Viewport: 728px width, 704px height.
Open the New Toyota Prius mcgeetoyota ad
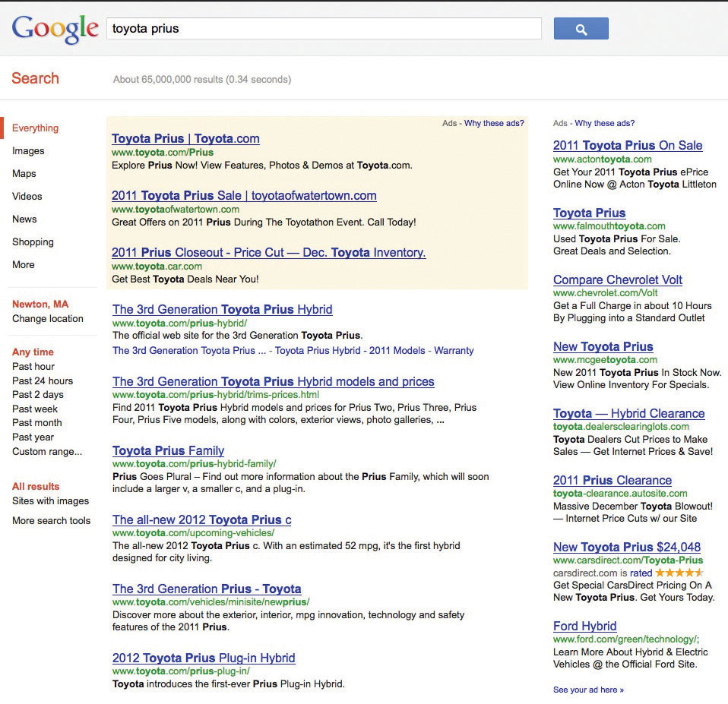(x=603, y=346)
